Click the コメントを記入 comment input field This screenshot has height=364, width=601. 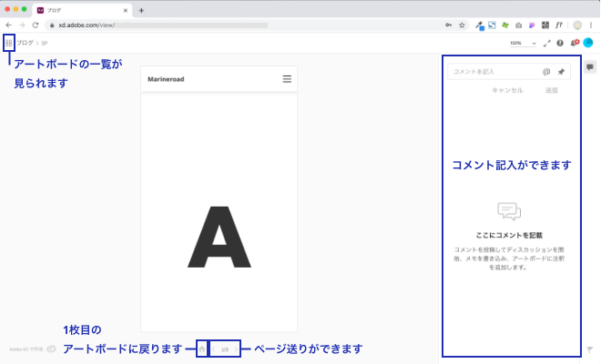point(494,71)
